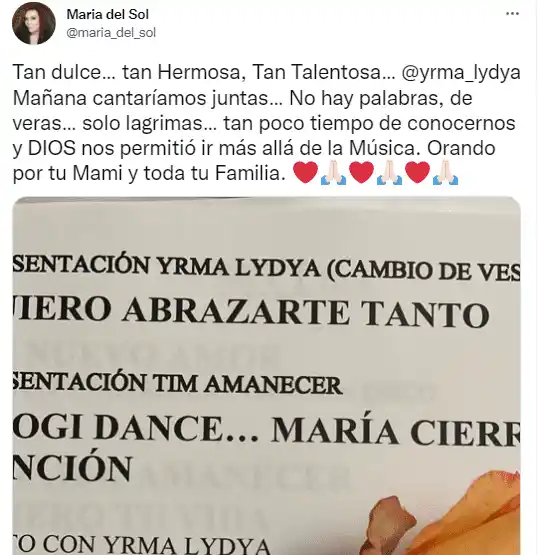
Task: Open the more options three-dot menu
Action: pyautogui.click(x=512, y=14)
